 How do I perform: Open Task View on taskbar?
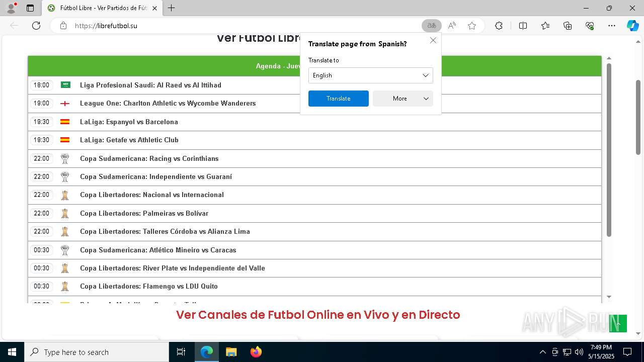click(181, 352)
